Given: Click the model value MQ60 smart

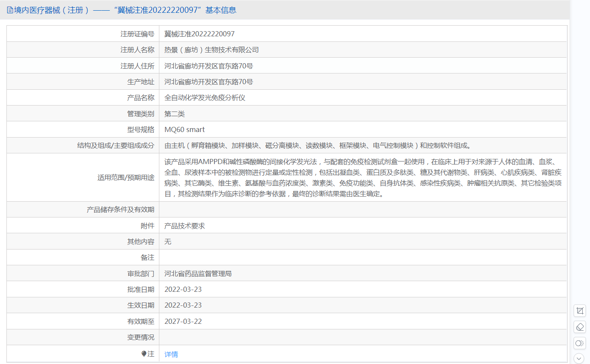Looking at the screenshot, I should (x=185, y=129).
